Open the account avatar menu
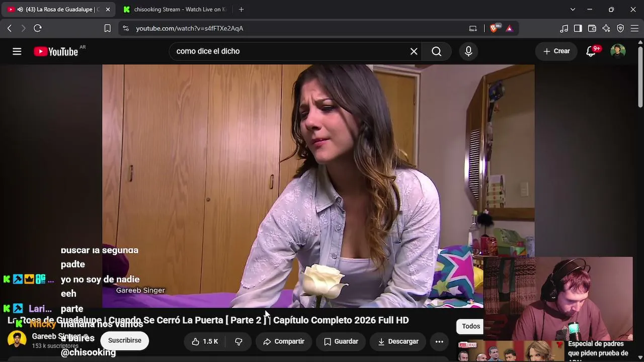Screen dimensions: 644x362 tap(618, 51)
